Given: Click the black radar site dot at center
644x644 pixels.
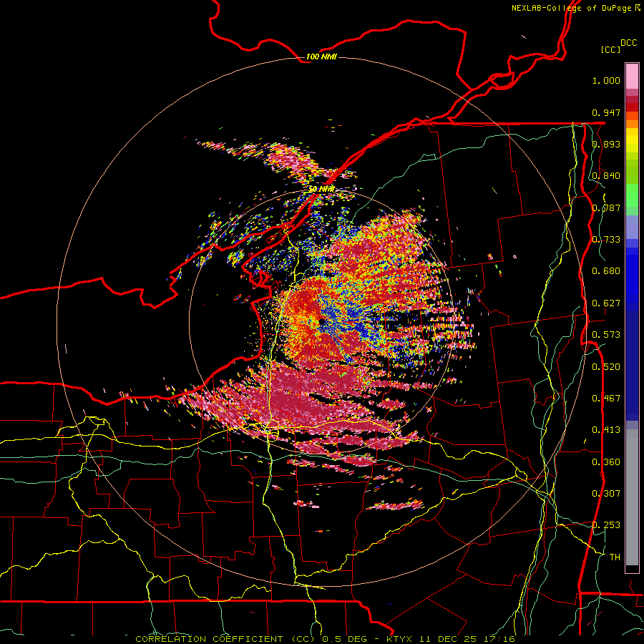Looking at the screenshot, I should pos(321,321).
